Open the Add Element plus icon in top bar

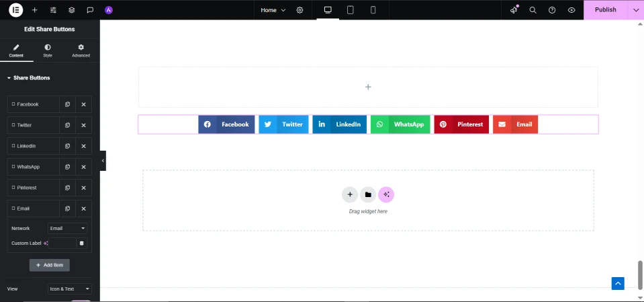(34, 10)
